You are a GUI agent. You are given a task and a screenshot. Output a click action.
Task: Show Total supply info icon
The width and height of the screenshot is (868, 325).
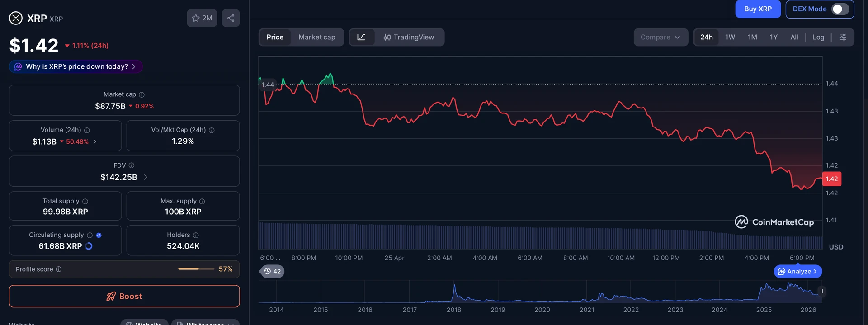tap(85, 201)
